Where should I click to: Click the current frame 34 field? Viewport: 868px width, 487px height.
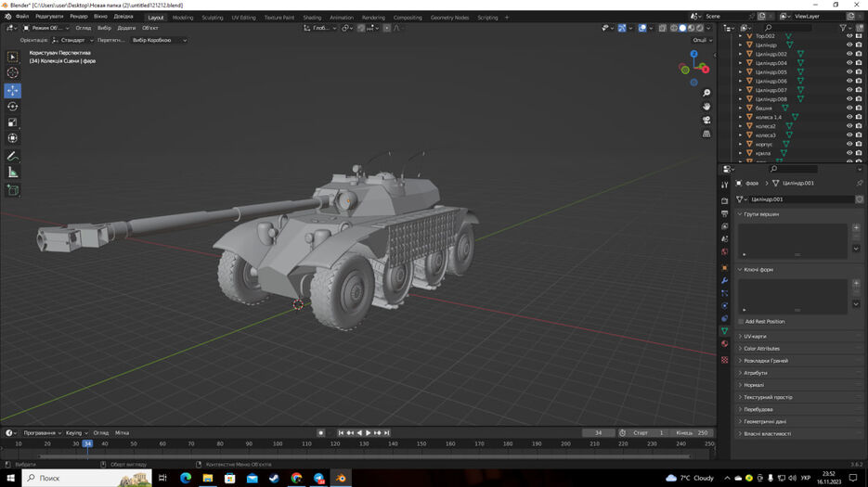click(x=599, y=433)
